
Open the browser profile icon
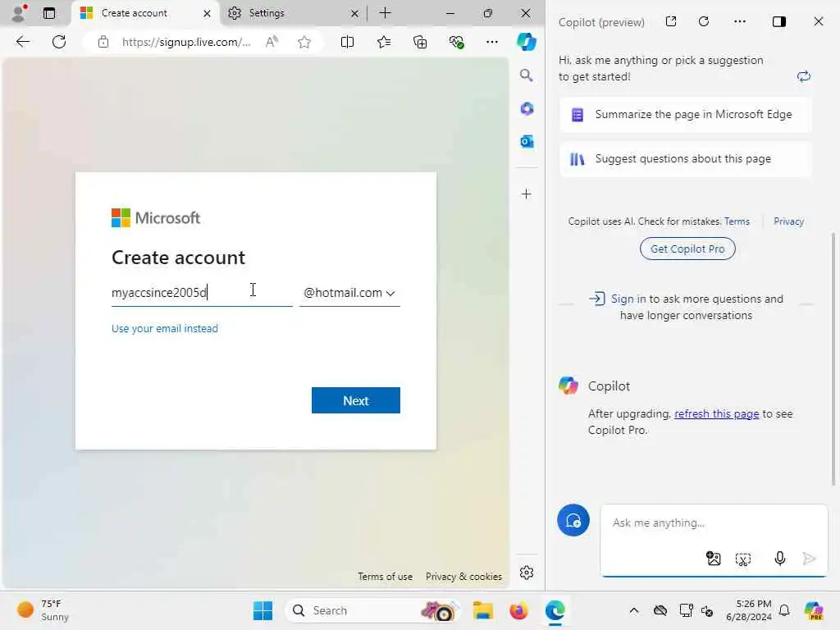pos(19,13)
